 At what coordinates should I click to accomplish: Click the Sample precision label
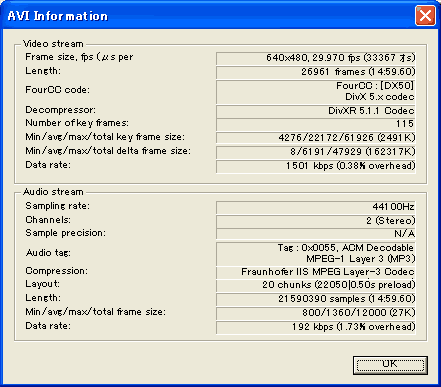pyautogui.click(x=65, y=233)
